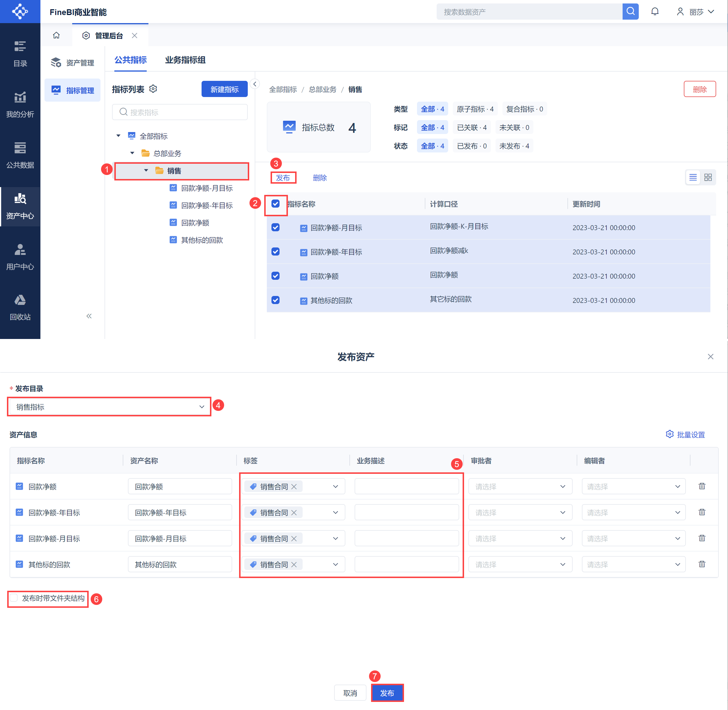Image resolution: width=728 pixels, height=710 pixels.
Task: Open the 发布目录 销售指标 dropdown
Action: pos(109,407)
